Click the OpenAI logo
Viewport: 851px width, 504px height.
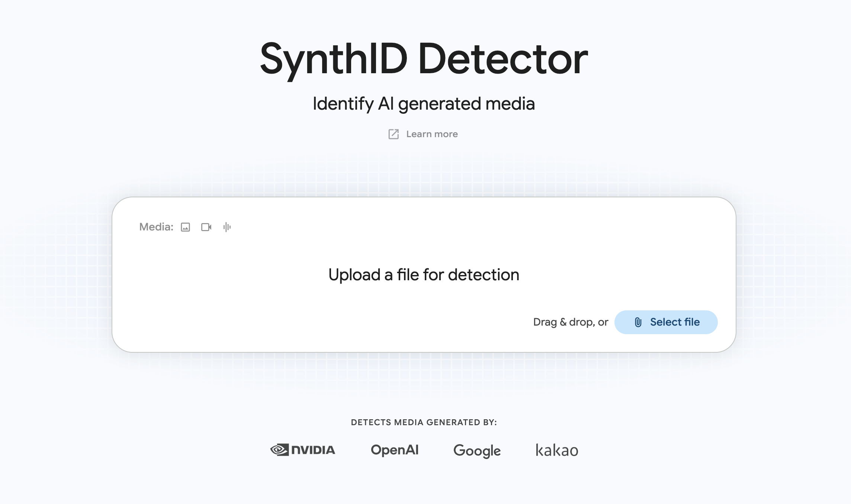click(395, 450)
